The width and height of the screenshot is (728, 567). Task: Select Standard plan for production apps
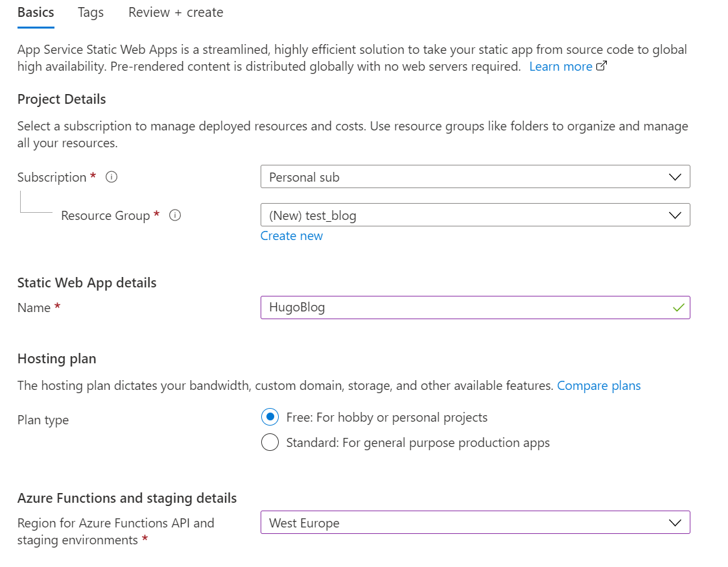270,443
